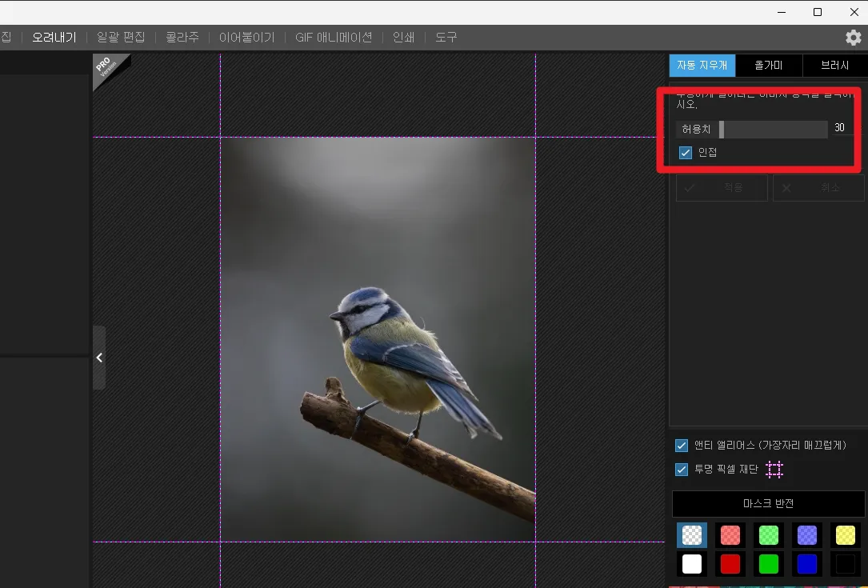Select the 올가미 tool tab
The width and height of the screenshot is (868, 588).
(x=768, y=66)
